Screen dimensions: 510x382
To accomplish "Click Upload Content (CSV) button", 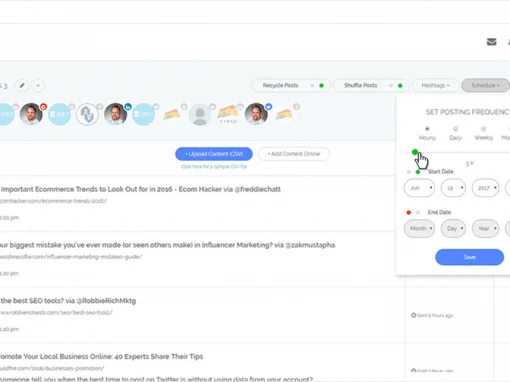I will tap(214, 154).
